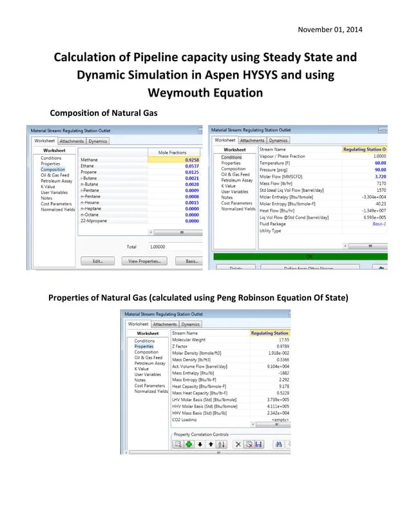Image resolution: width=411 pixels, height=532 pixels.
Task: Click the binoculars find icon
Action: (x=279, y=444)
